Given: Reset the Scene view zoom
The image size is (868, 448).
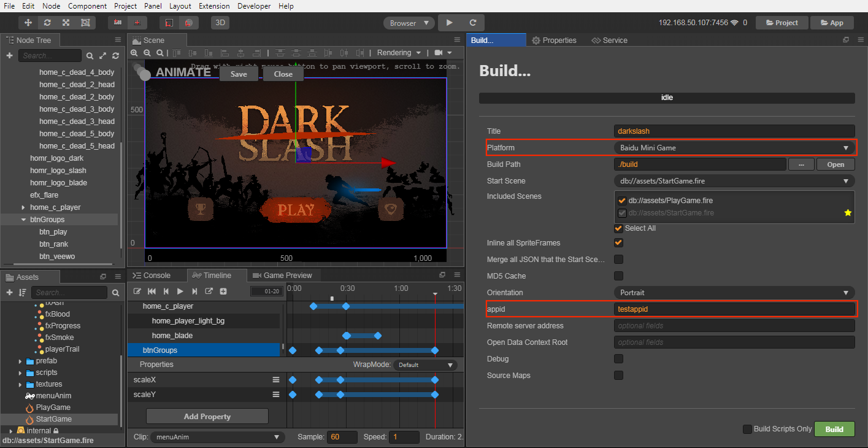Looking at the screenshot, I should (x=160, y=53).
